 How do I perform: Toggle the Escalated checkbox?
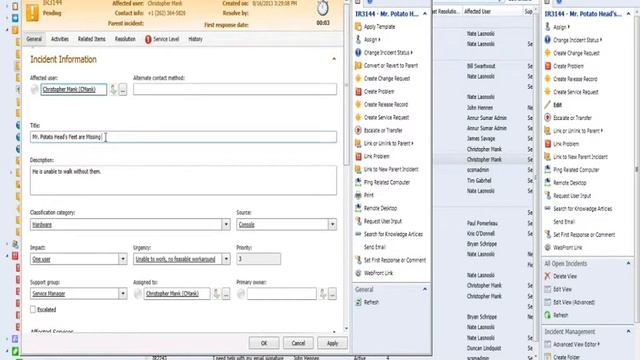coord(33,309)
